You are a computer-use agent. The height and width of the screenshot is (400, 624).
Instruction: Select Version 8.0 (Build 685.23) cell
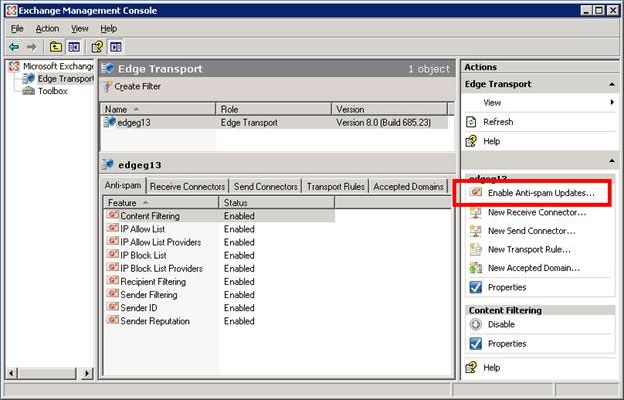point(383,123)
